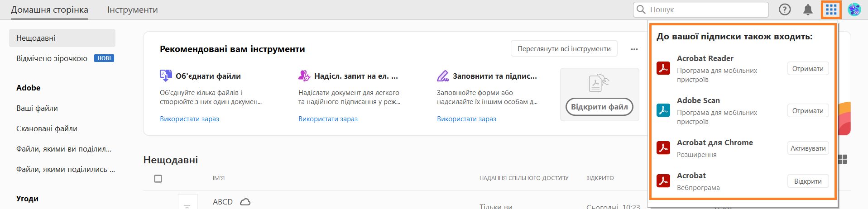The image size is (868, 209).
Task: Click the Adobe Scan app icon
Action: 663,110
